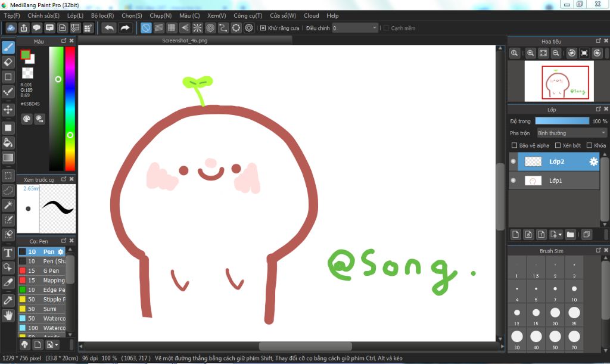Select the Hand pan tool
The height and width of the screenshot is (364, 610).
click(8, 315)
